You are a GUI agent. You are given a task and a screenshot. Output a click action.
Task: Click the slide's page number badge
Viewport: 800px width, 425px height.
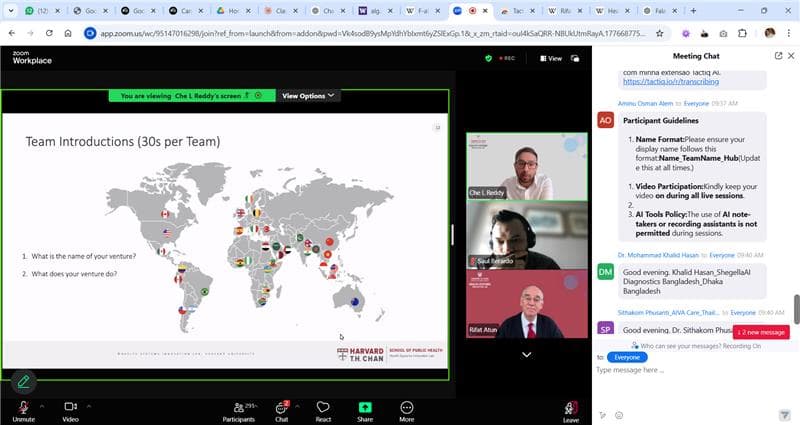pyautogui.click(x=437, y=128)
